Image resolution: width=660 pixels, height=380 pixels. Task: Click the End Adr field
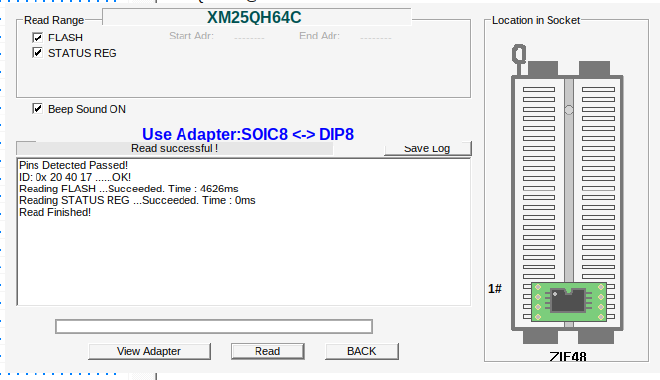(x=376, y=37)
